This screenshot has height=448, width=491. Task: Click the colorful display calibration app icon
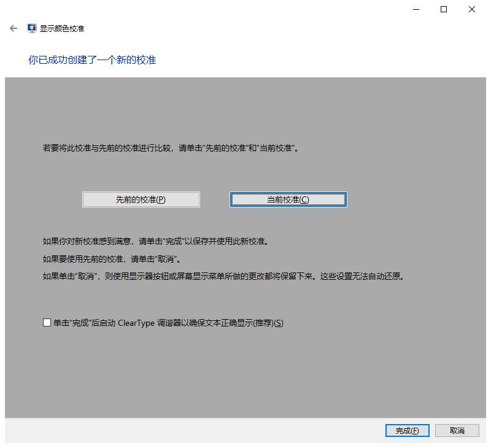pos(30,28)
